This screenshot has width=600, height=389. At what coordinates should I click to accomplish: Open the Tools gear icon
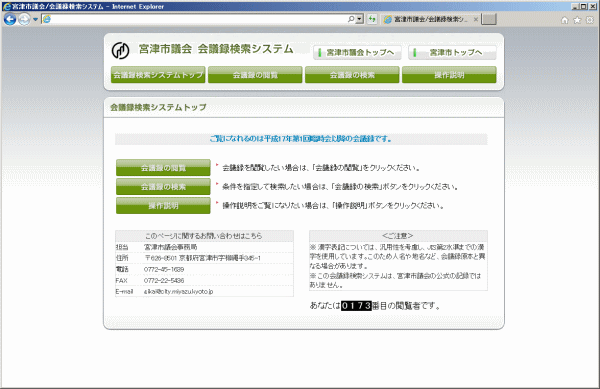[590, 20]
